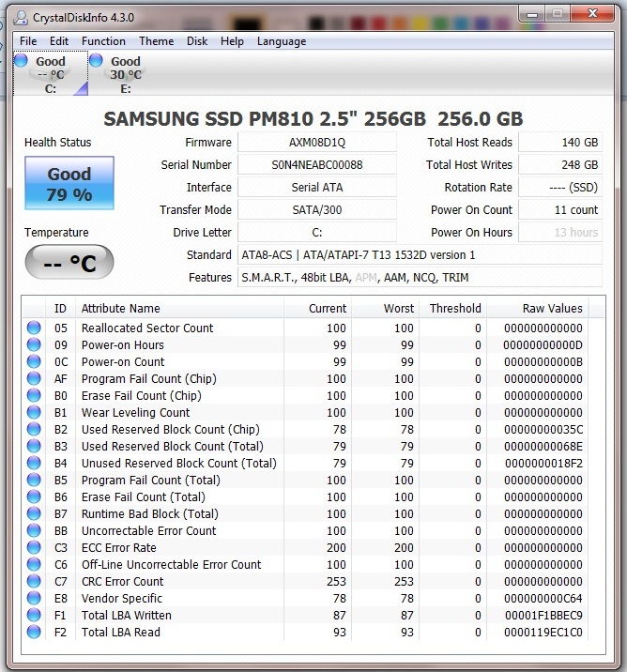627x672 pixels.
Task: Click status orb of Unused Reserved Block Count row
Action: 34,463
